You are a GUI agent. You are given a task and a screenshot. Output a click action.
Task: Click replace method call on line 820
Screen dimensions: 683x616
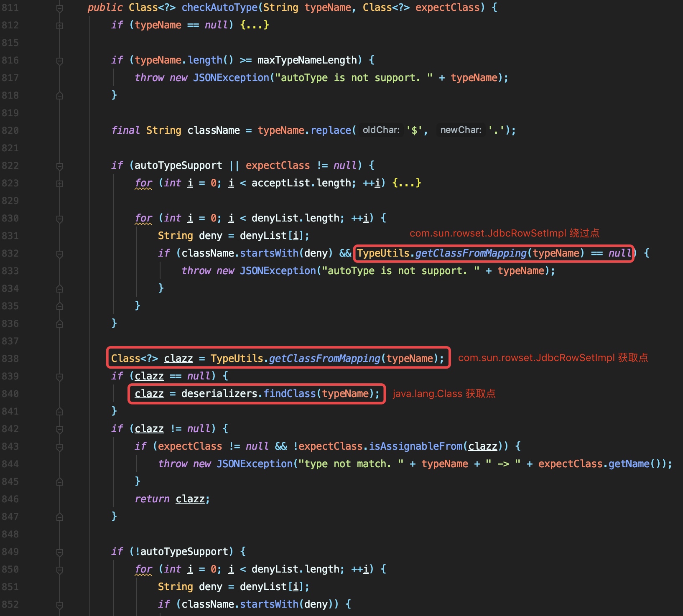(331, 130)
